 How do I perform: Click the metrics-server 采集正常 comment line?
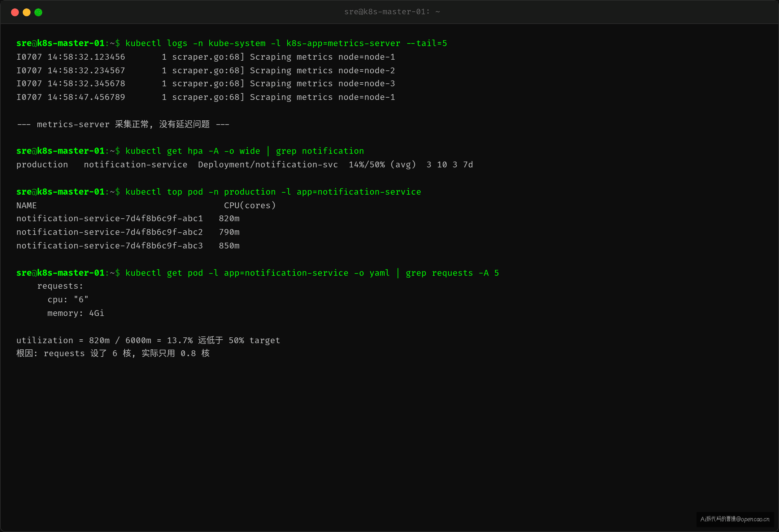123,124
